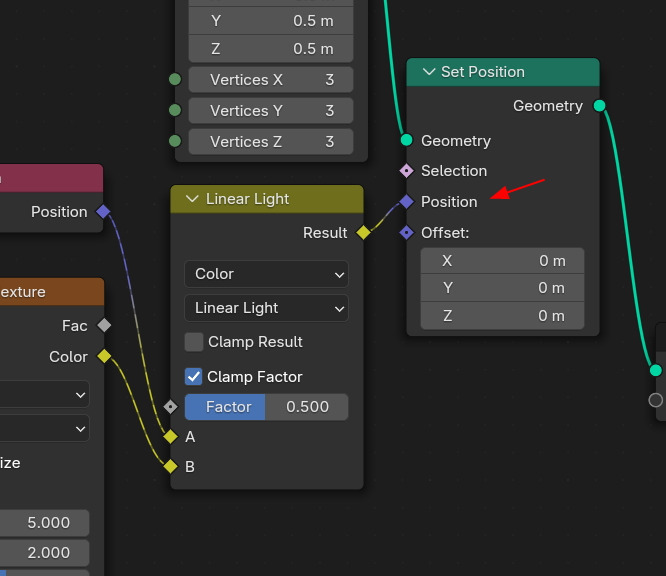Click the Linear Light Result output socket
This screenshot has height=576, width=666.
[x=364, y=232]
